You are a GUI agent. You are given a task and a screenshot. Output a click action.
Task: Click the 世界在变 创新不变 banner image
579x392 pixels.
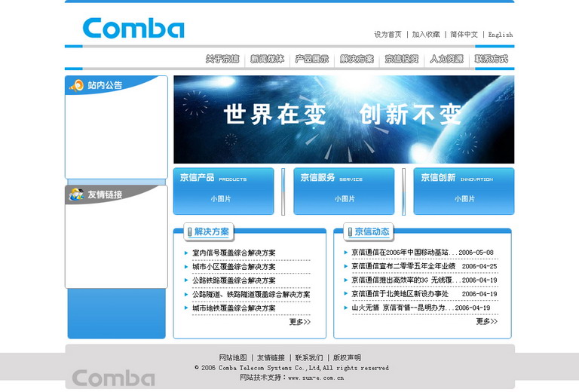click(344, 120)
